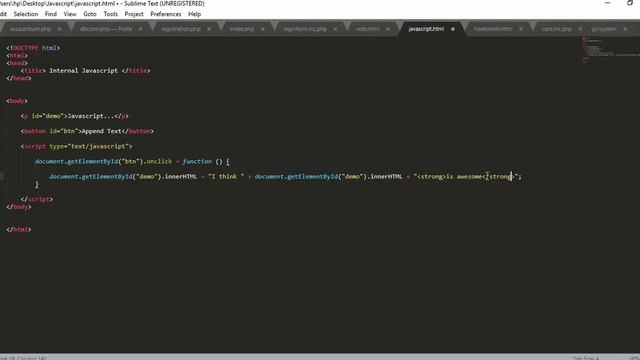Click the string "I think " in code
The width and height of the screenshot is (640, 360).
point(226,176)
